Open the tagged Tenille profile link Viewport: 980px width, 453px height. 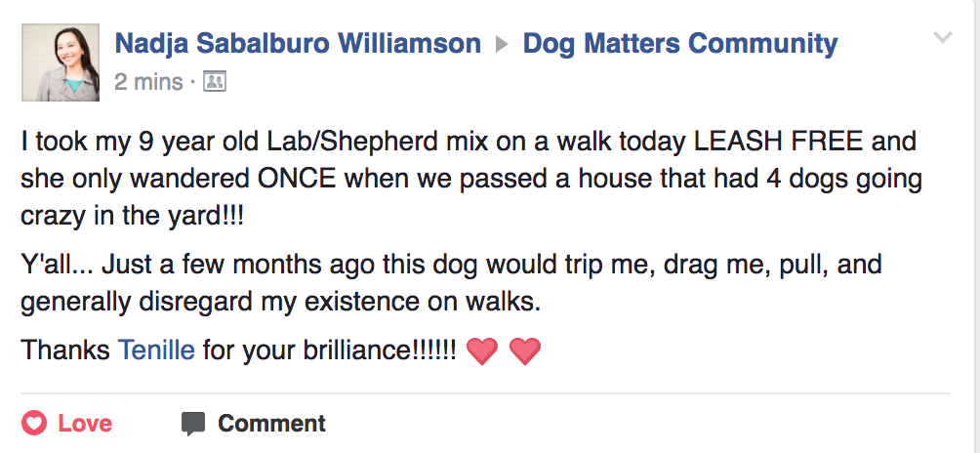click(156, 350)
